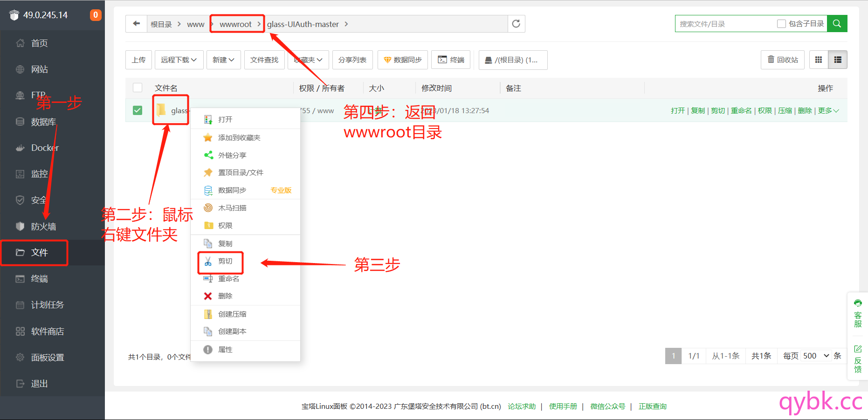
Task: Switch to list view
Action: pyautogui.click(x=838, y=60)
